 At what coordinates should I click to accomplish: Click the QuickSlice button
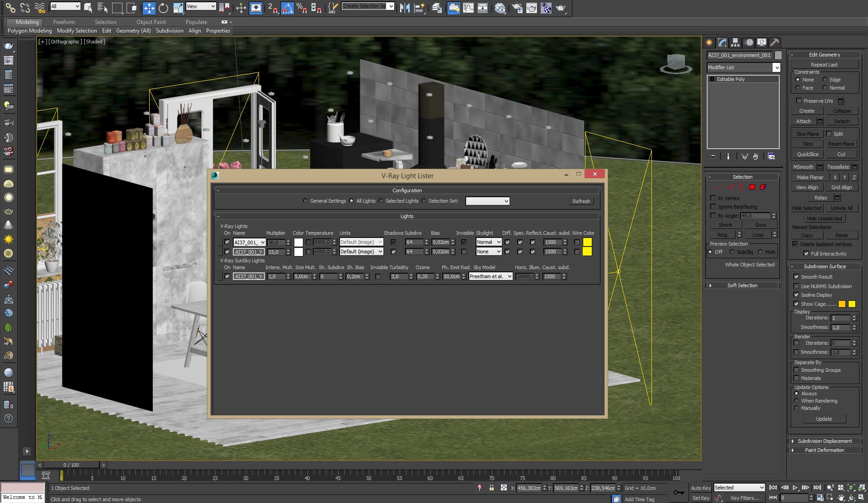coord(807,154)
